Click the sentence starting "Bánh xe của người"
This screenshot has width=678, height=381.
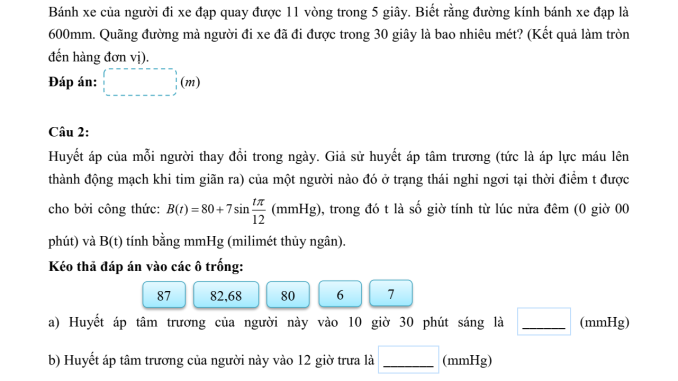point(339,12)
